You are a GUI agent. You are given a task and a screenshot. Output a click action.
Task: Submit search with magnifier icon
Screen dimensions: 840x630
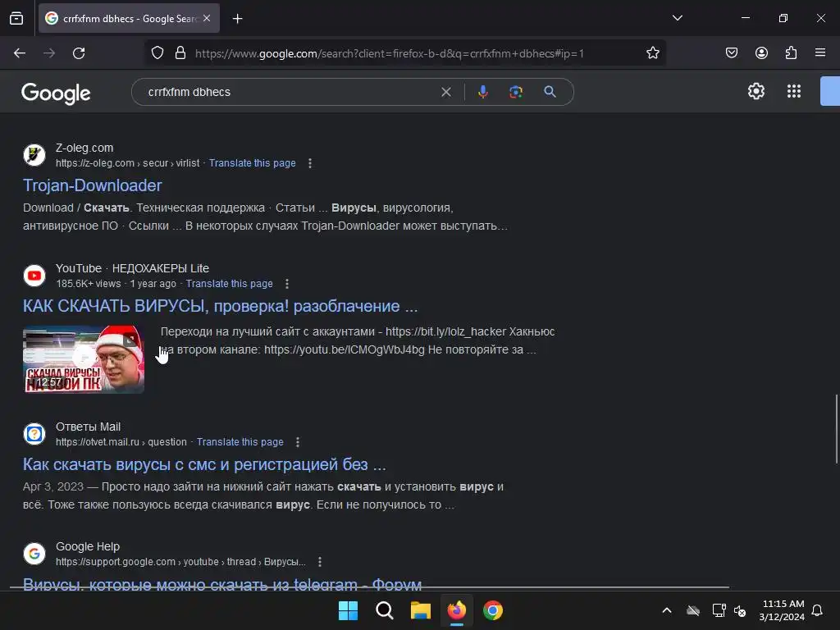(x=550, y=92)
